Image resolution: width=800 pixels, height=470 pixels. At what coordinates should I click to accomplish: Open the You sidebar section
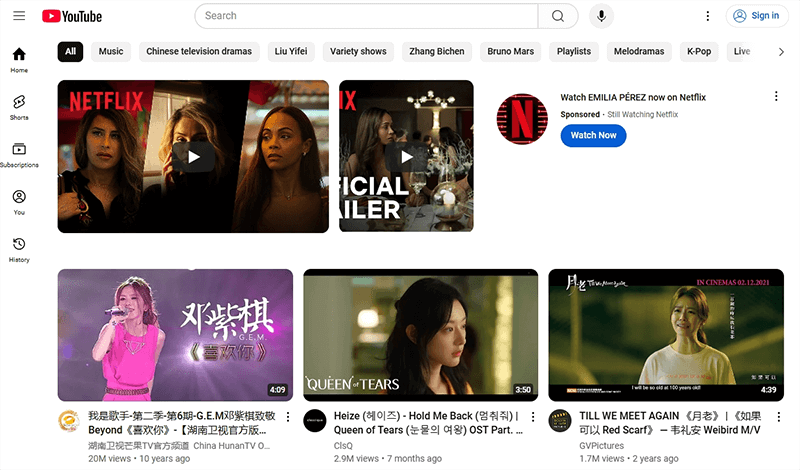(x=19, y=202)
